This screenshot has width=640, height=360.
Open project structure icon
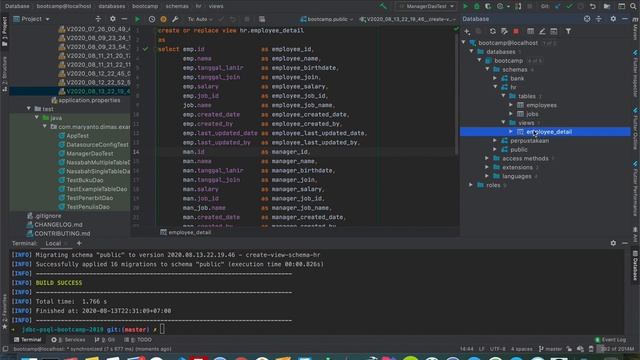coord(607,6)
